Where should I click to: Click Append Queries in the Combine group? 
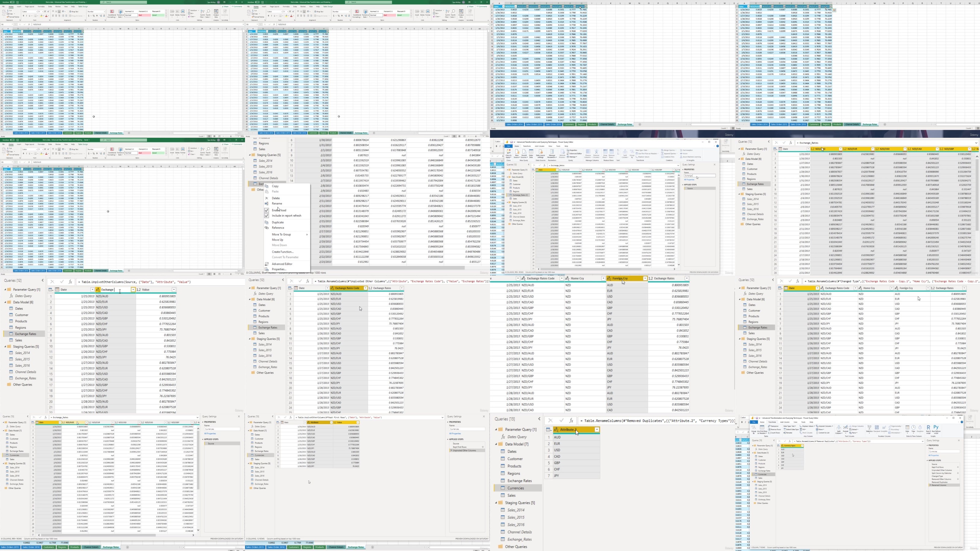pos(669,154)
